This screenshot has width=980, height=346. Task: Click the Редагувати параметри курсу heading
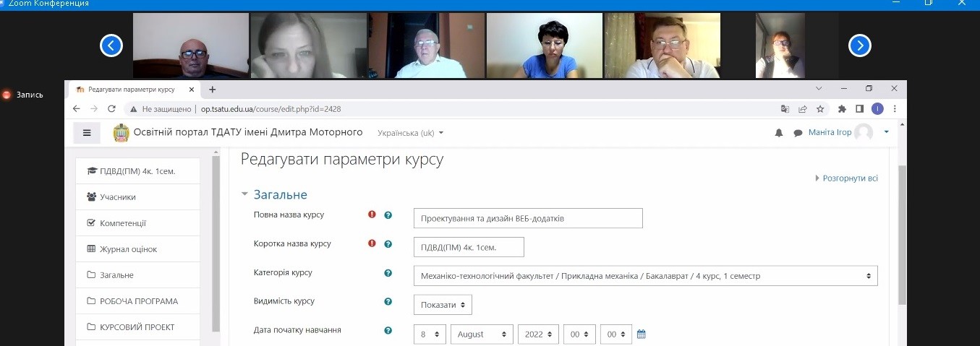pyautogui.click(x=341, y=160)
